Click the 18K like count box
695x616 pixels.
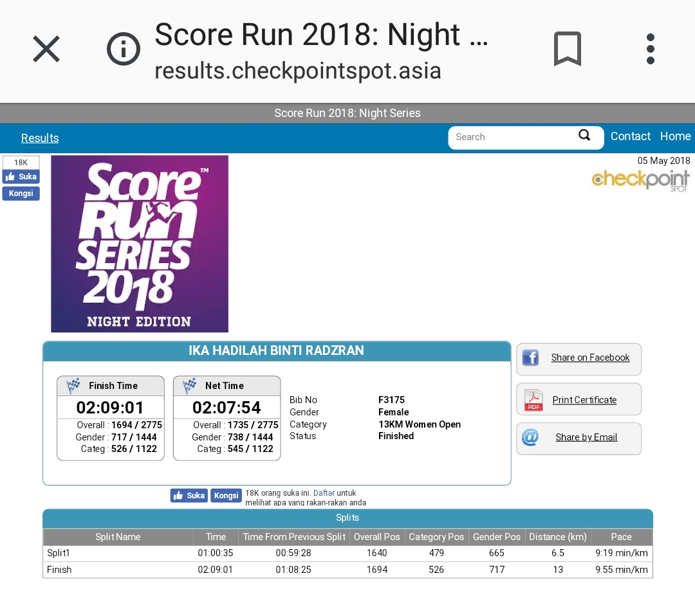coord(21,162)
